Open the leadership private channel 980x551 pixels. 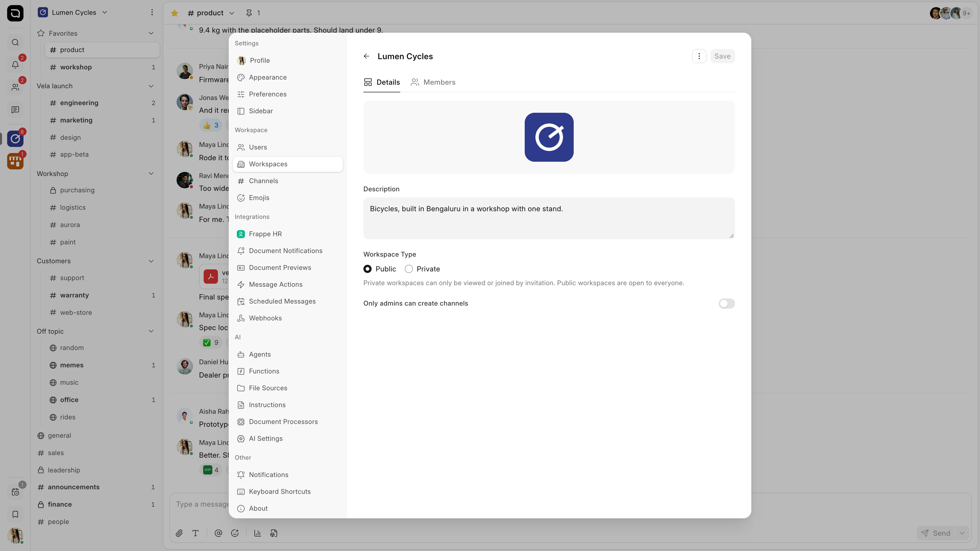(x=96, y=470)
